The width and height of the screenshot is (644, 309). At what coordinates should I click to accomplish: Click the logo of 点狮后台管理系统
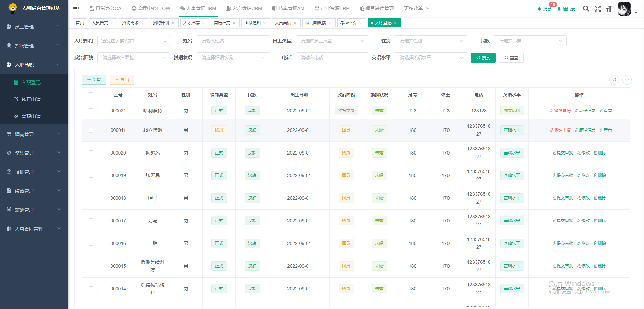pos(13,8)
